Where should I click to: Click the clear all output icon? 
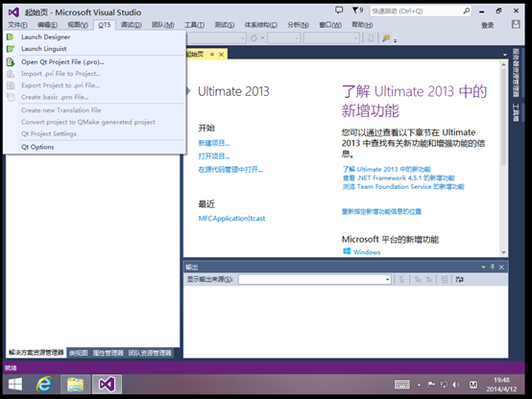(x=445, y=279)
